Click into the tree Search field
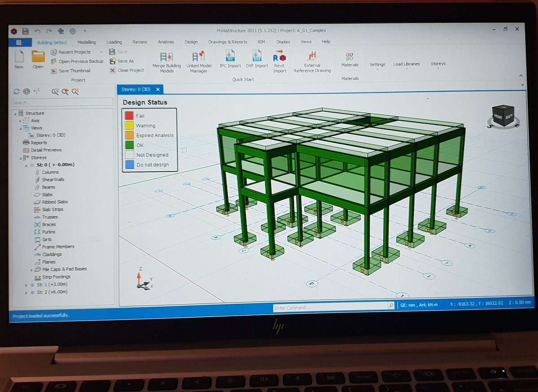The height and width of the screenshot is (392, 538). click(x=63, y=103)
